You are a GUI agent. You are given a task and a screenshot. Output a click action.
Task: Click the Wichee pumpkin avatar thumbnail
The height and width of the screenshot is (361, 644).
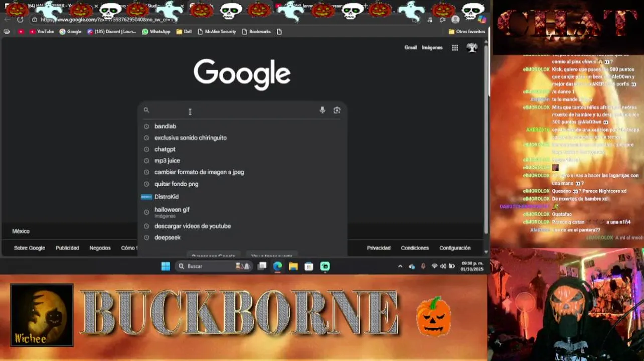click(42, 315)
